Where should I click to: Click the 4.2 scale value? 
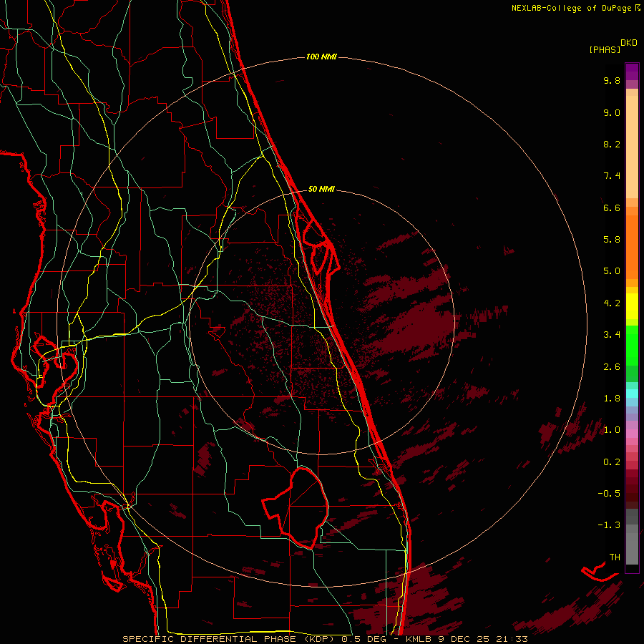coord(612,303)
